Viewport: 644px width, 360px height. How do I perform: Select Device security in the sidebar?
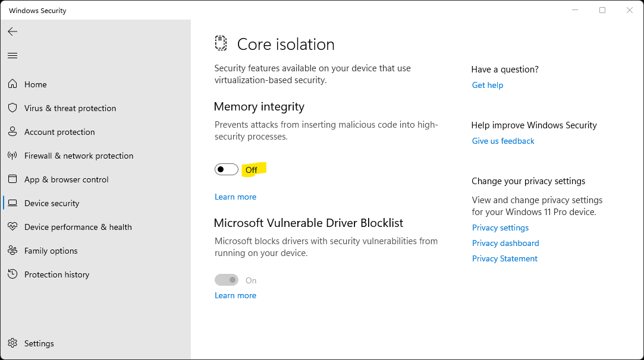[52, 203]
